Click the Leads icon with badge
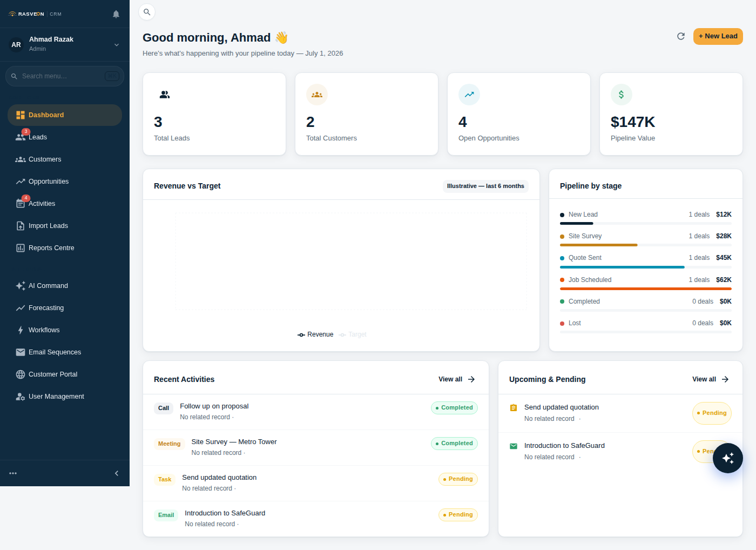The width and height of the screenshot is (756, 550). pos(21,137)
